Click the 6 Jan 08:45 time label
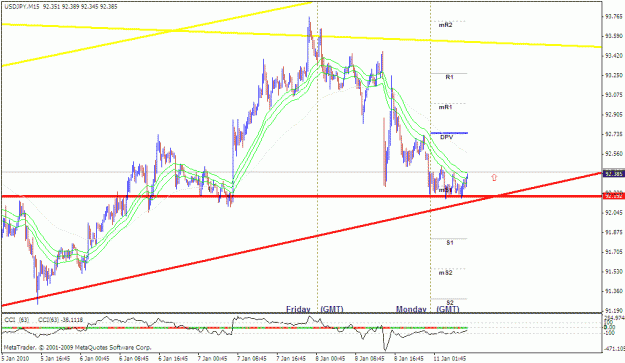The image size is (625, 363). pyautogui.click(x=134, y=359)
